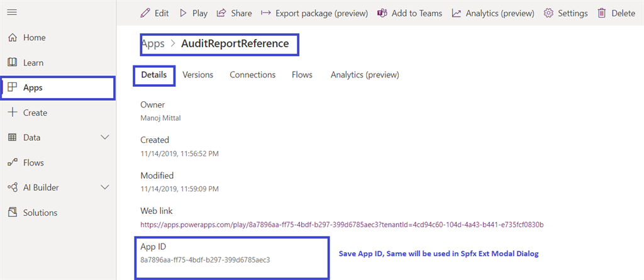The height and width of the screenshot is (280, 644).
Task: Click the Create plus icon
Action: coord(13,112)
